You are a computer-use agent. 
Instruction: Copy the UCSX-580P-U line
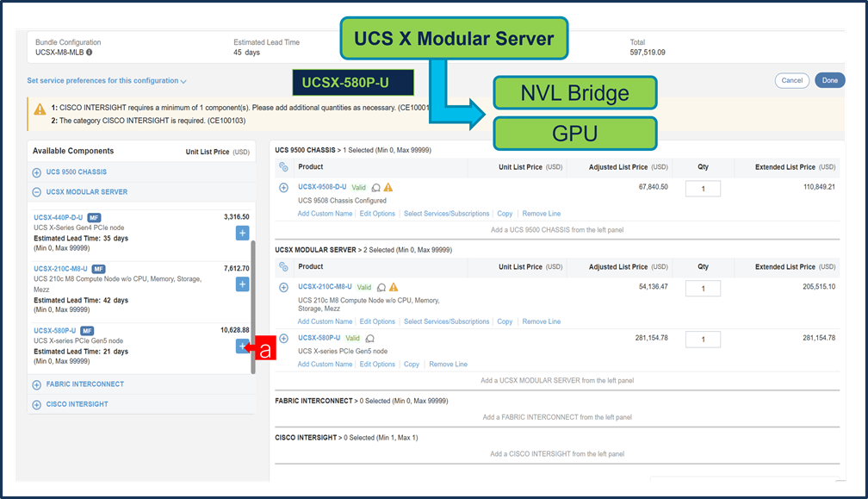pos(412,365)
